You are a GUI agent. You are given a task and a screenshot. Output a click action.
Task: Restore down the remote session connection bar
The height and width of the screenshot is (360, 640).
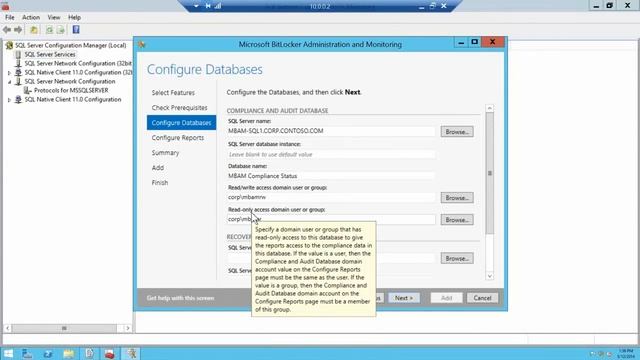[x=433, y=6]
